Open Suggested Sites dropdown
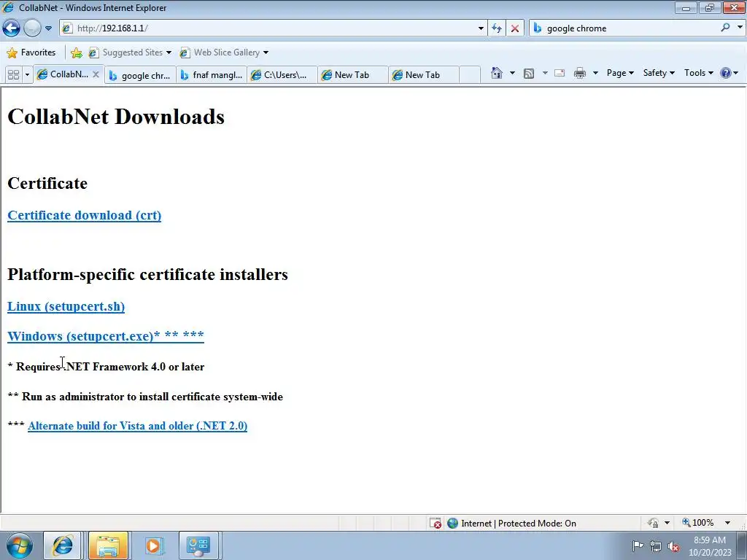This screenshot has width=747, height=560. tap(130, 52)
